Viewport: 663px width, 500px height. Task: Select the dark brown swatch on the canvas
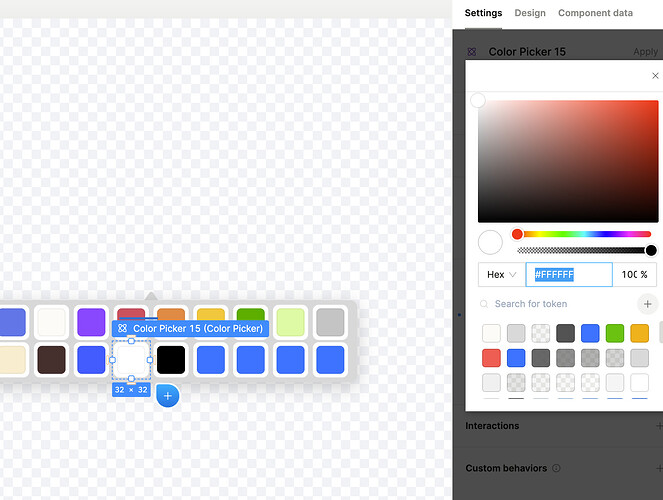tap(52, 360)
